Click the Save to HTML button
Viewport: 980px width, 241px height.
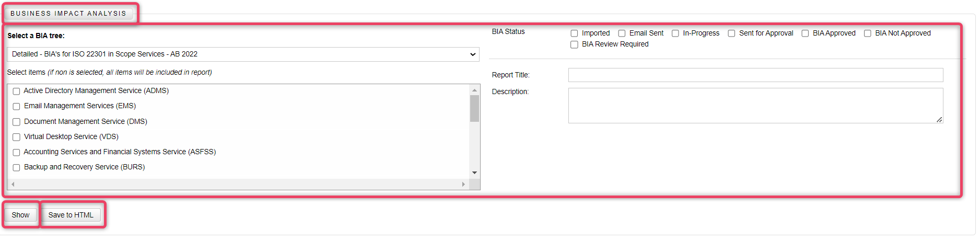pyautogui.click(x=71, y=215)
